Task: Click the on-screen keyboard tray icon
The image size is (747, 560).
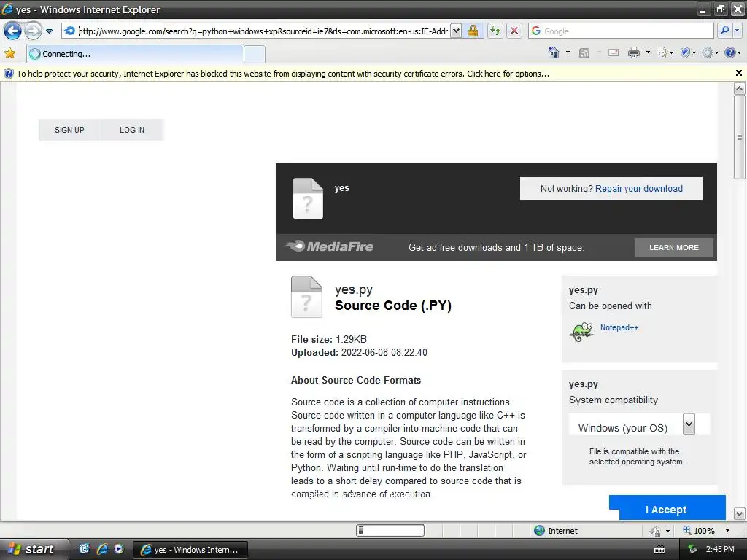Action: (659, 550)
